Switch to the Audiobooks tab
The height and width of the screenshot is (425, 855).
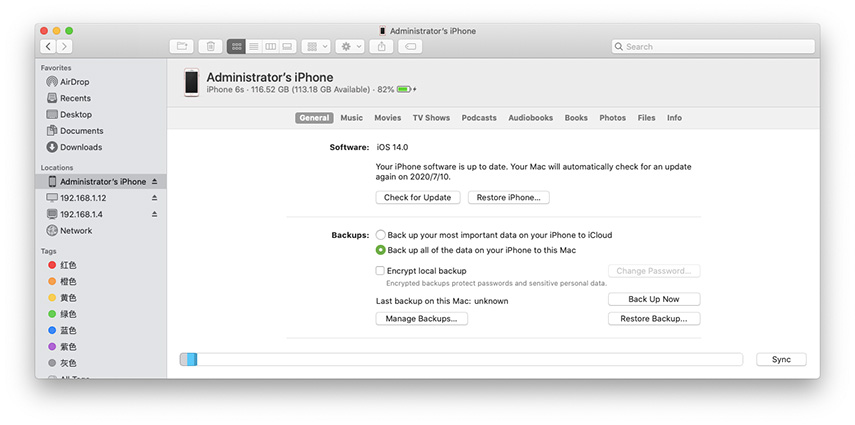tap(531, 118)
